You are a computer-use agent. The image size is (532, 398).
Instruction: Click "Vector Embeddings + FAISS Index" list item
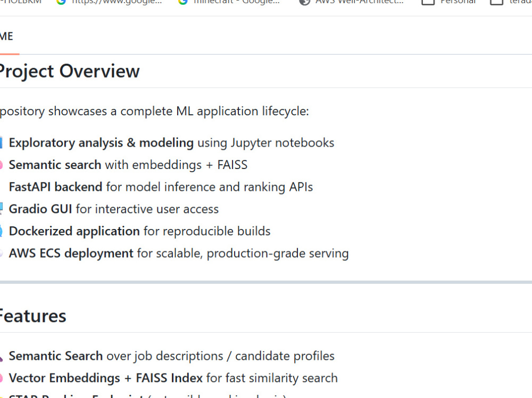pos(173,378)
